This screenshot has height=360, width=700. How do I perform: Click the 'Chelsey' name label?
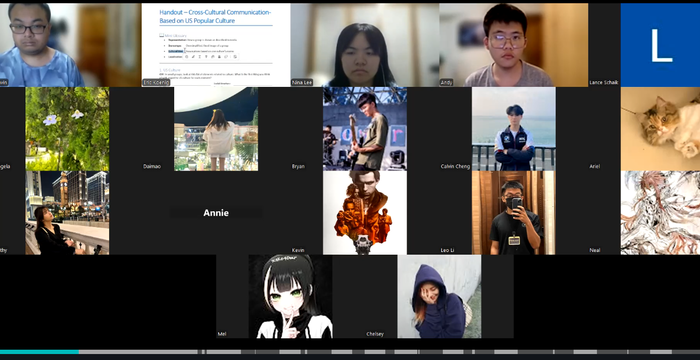pos(375,334)
